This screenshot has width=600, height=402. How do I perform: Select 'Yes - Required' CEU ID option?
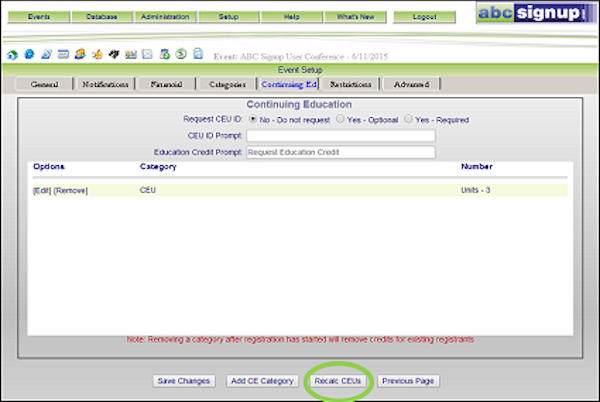[410, 120]
